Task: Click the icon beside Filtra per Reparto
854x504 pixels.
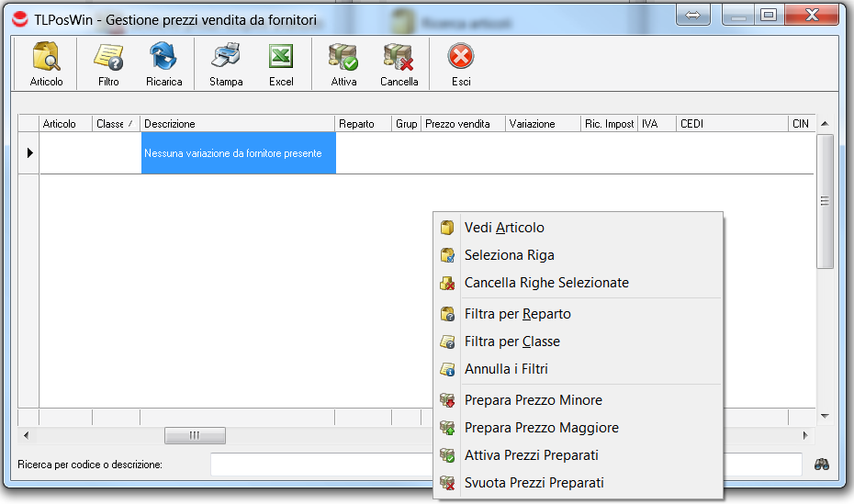Action: [447, 314]
